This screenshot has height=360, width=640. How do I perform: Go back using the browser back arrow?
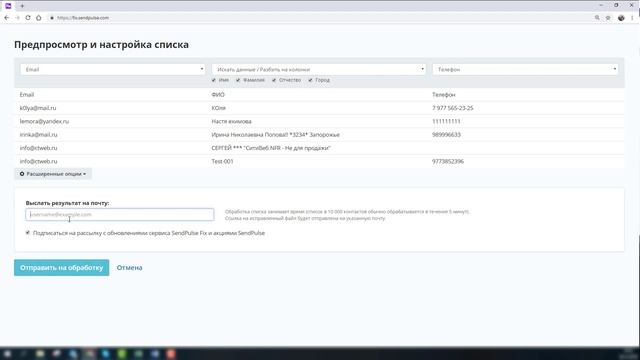pos(7,18)
